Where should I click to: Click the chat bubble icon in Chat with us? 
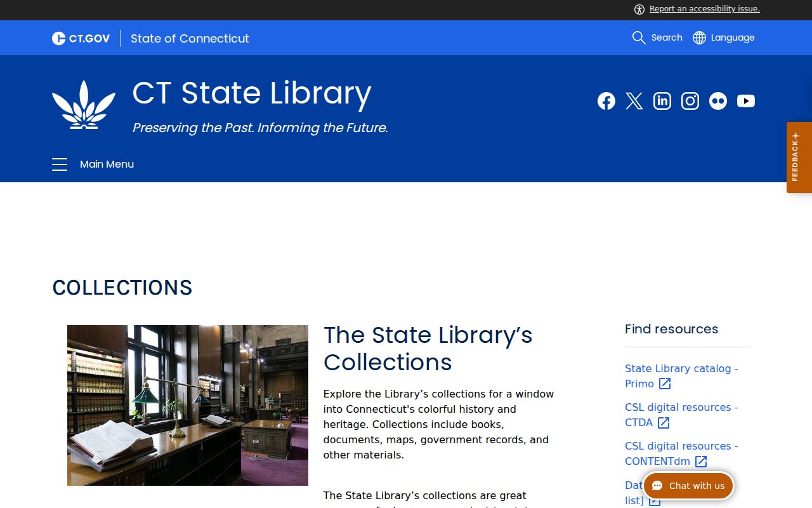657,486
